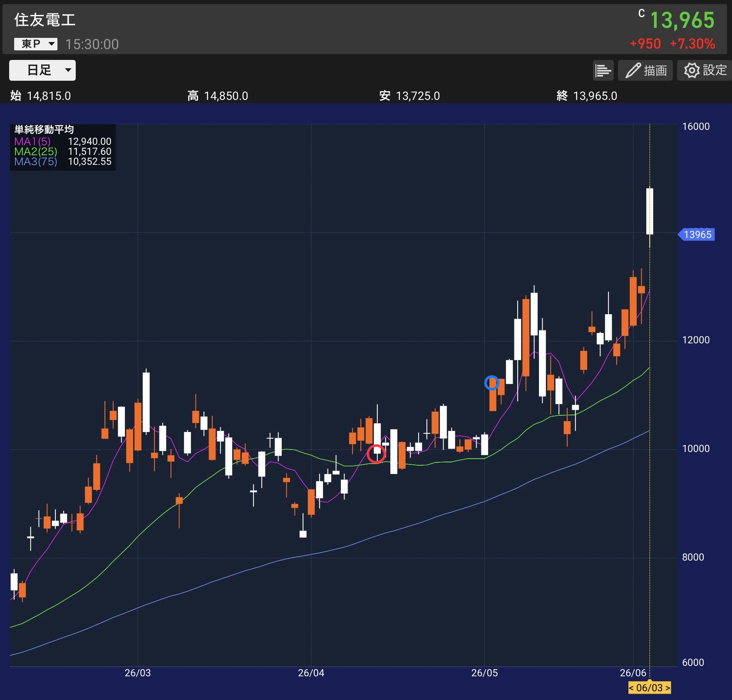
Task: Click the 26/03 date axis label
Action: (138, 673)
